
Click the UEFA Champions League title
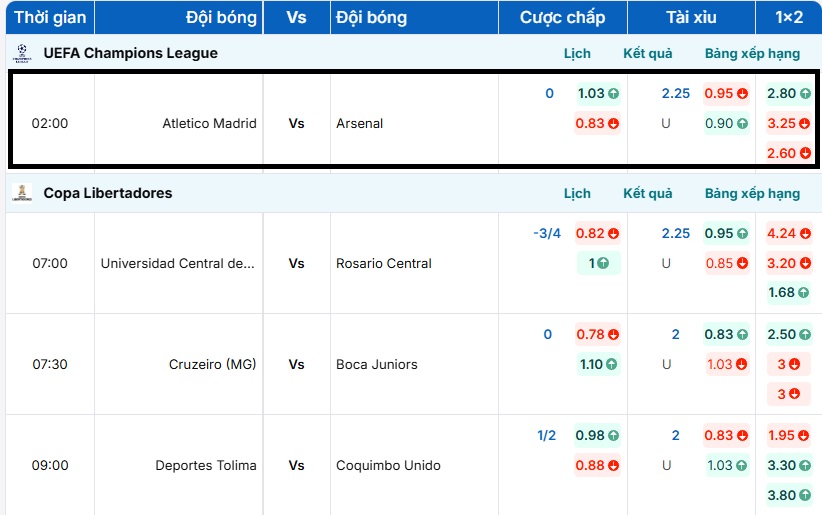point(131,53)
